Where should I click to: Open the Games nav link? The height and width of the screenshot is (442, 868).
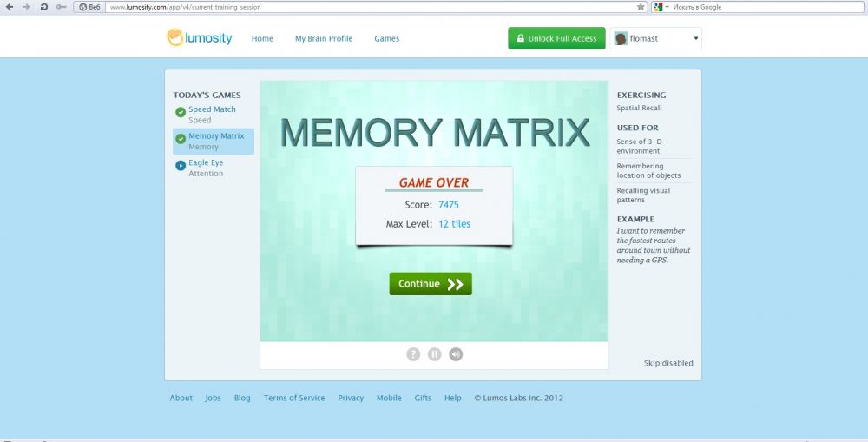point(386,39)
